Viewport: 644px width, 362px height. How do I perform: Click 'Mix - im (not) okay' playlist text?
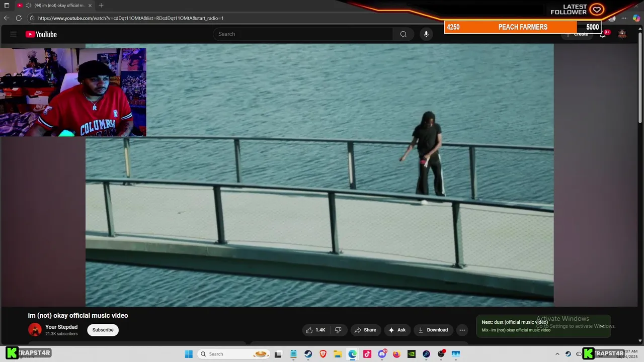pyautogui.click(x=516, y=330)
